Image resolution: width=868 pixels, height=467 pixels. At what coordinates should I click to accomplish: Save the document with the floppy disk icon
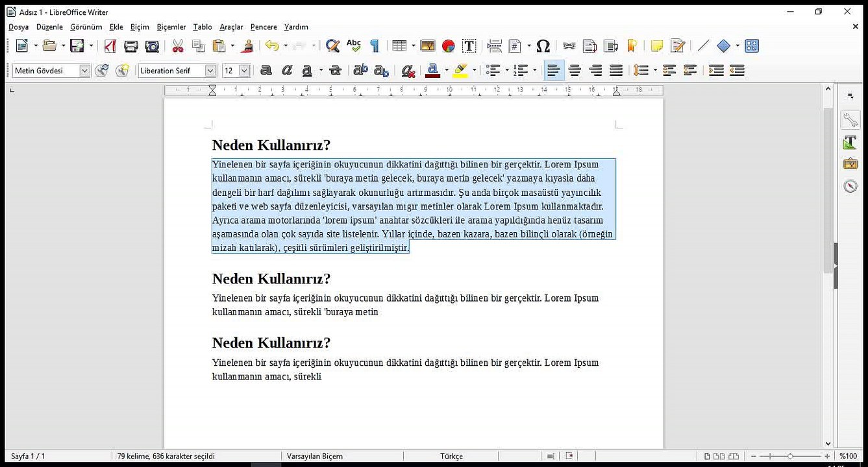77,45
